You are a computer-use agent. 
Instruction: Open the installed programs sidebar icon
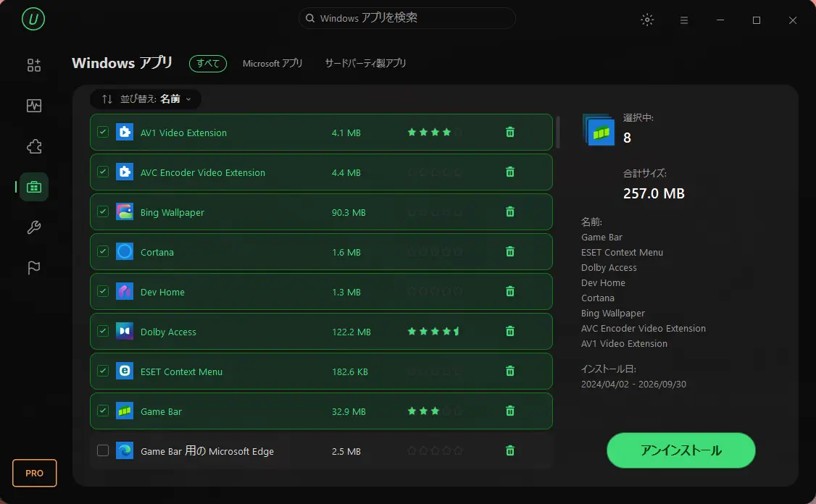tap(34, 65)
